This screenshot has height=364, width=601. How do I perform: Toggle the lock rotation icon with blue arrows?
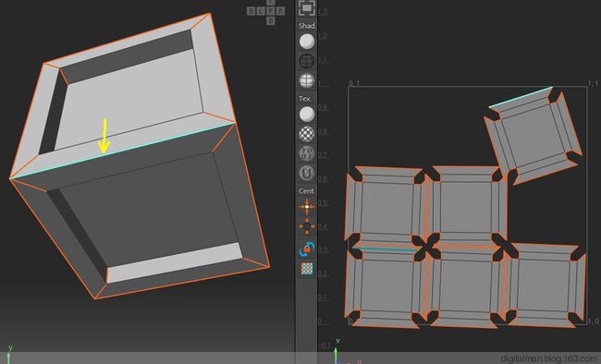307,249
